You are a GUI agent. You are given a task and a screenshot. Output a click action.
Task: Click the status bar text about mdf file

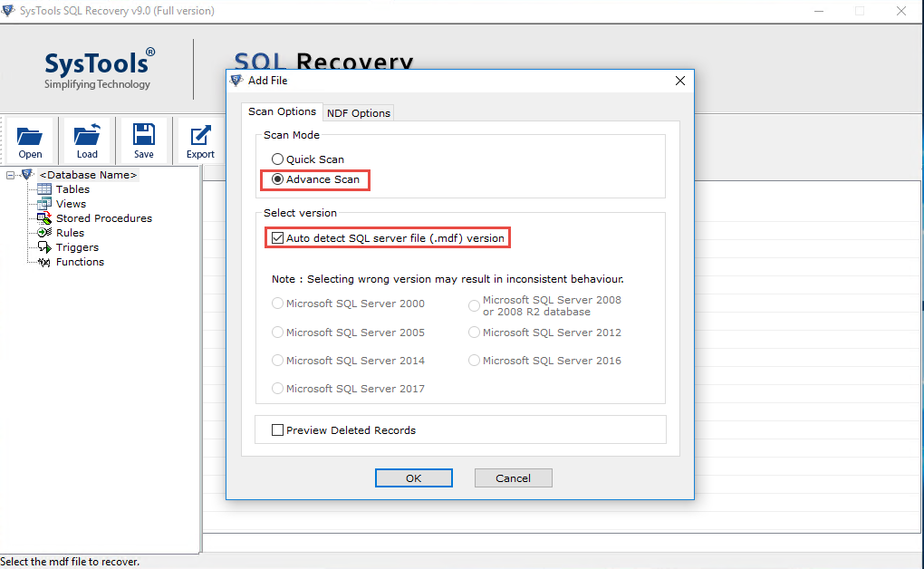coord(70,562)
